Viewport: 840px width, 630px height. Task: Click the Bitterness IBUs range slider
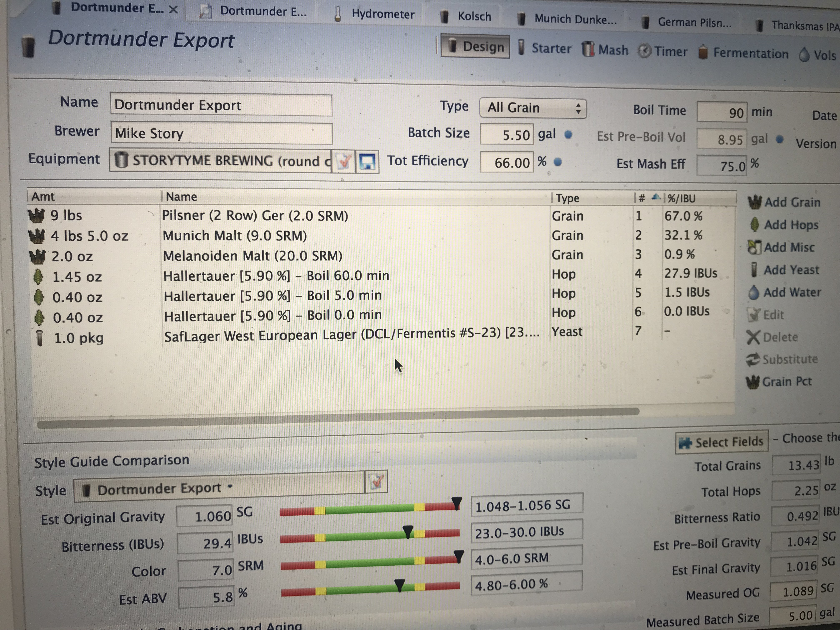(x=370, y=535)
